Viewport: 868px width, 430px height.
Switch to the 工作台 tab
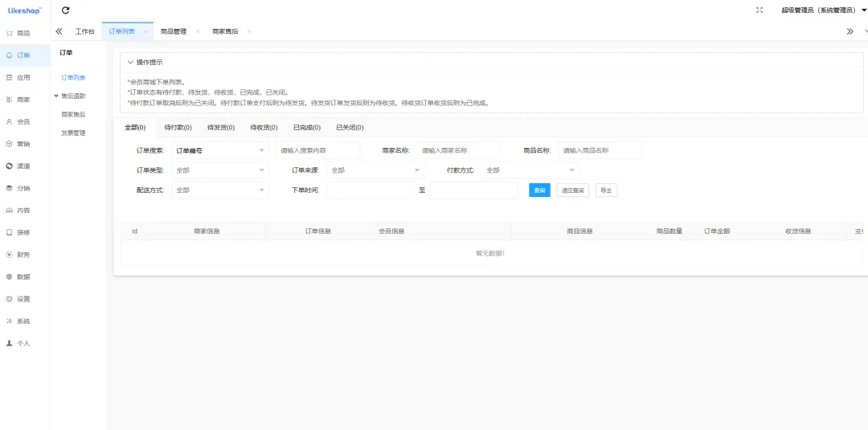84,31
